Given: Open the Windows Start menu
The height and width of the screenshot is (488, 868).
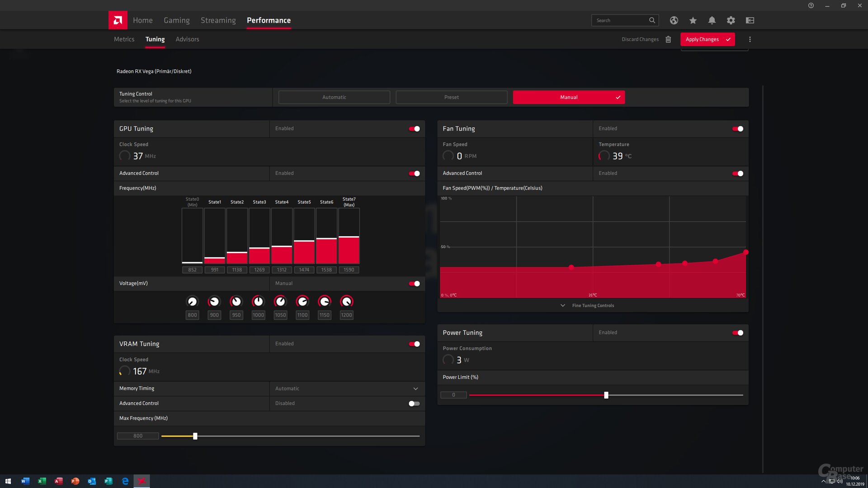Looking at the screenshot, I should (8, 481).
